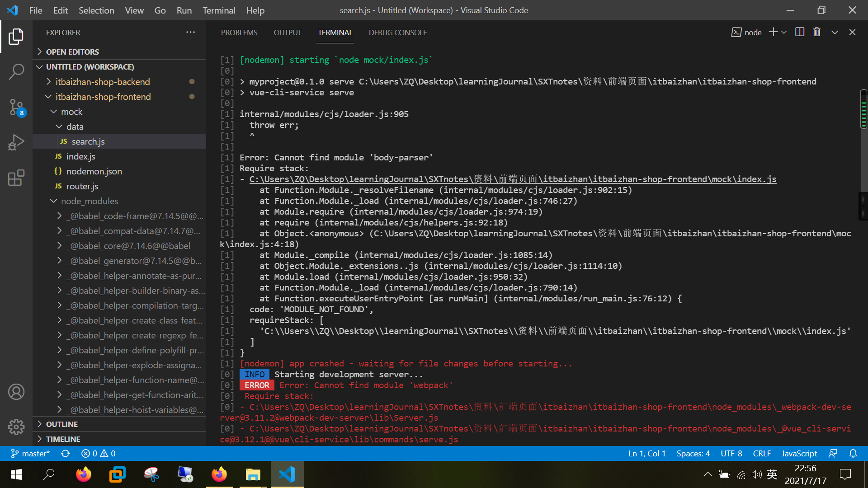The width and height of the screenshot is (868, 488).
Task: Open the Help menu
Action: tap(255, 10)
